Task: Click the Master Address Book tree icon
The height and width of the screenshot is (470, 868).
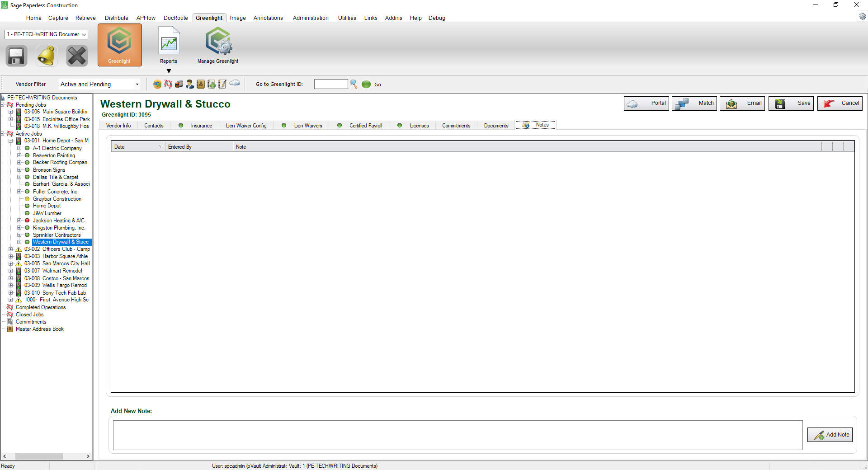Action: [x=10, y=329]
